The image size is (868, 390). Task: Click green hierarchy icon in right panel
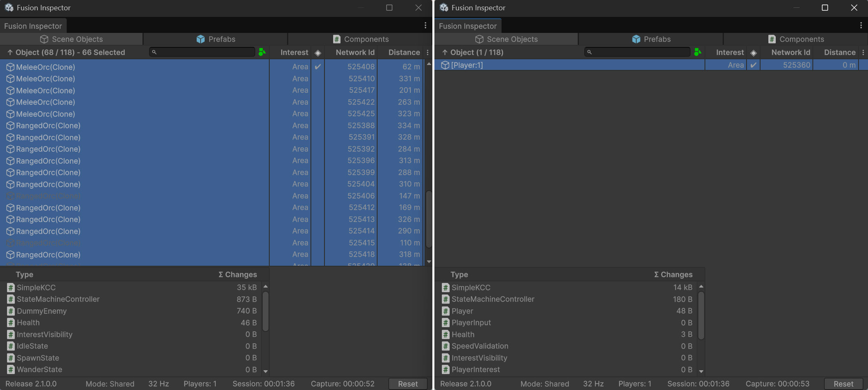pyautogui.click(x=697, y=52)
